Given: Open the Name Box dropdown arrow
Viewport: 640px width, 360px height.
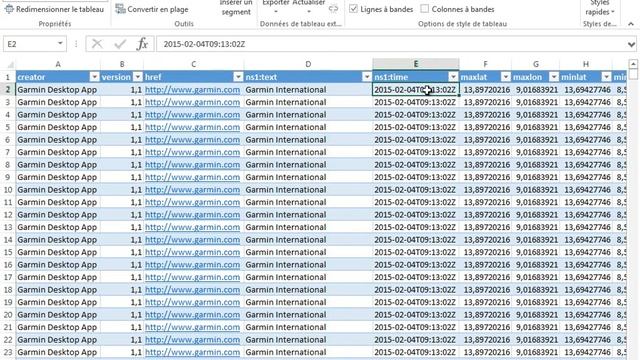Looking at the screenshot, I should (60, 44).
